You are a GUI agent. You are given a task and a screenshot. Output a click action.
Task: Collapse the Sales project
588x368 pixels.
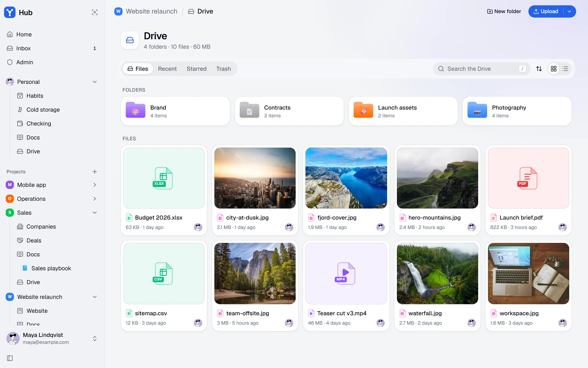click(x=95, y=212)
